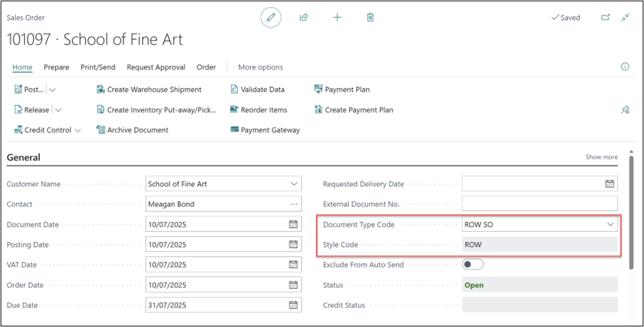Select the Prepare tab

[x=56, y=67]
